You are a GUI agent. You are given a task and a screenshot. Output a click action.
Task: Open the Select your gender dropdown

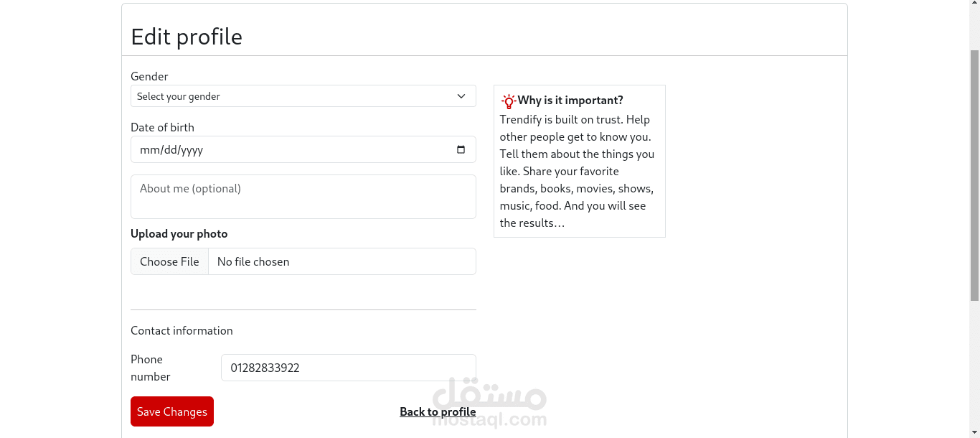pos(303,96)
